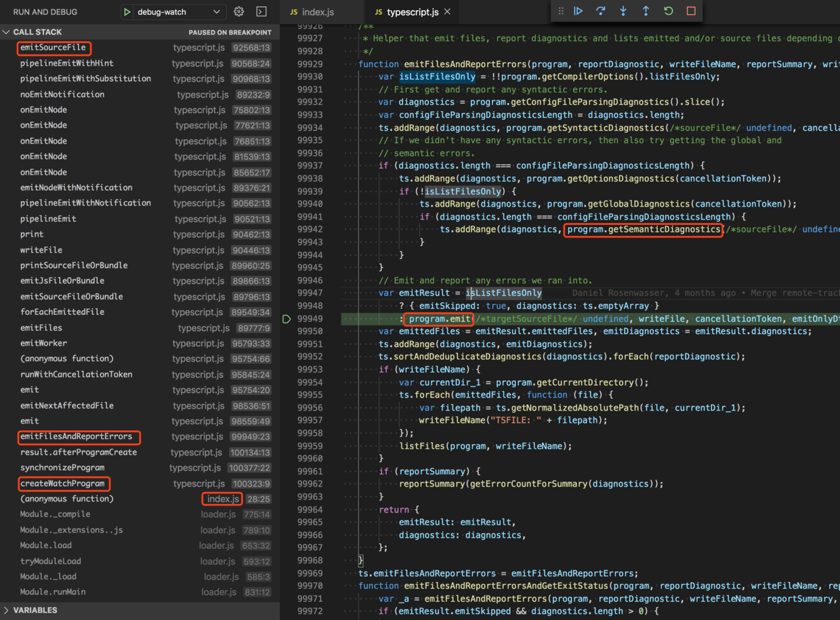Collapse the Call Stack section
The height and width of the screenshot is (620, 840).
pos(7,32)
